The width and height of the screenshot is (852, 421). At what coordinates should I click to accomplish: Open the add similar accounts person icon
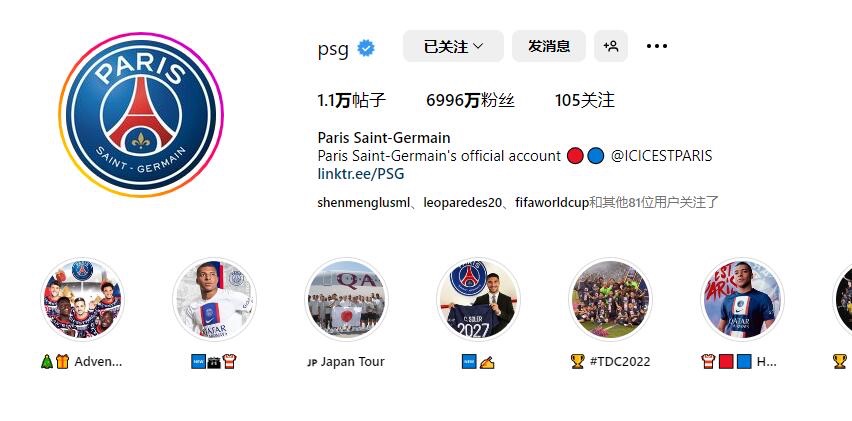point(611,46)
